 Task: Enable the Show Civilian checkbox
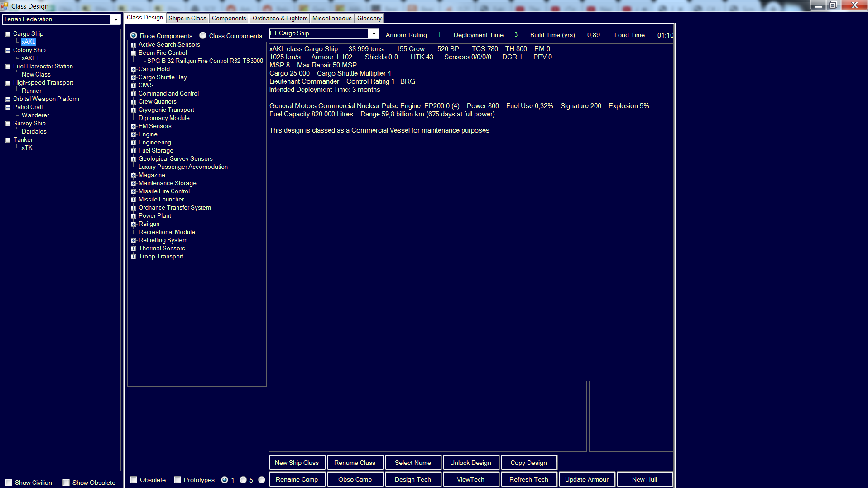point(9,483)
